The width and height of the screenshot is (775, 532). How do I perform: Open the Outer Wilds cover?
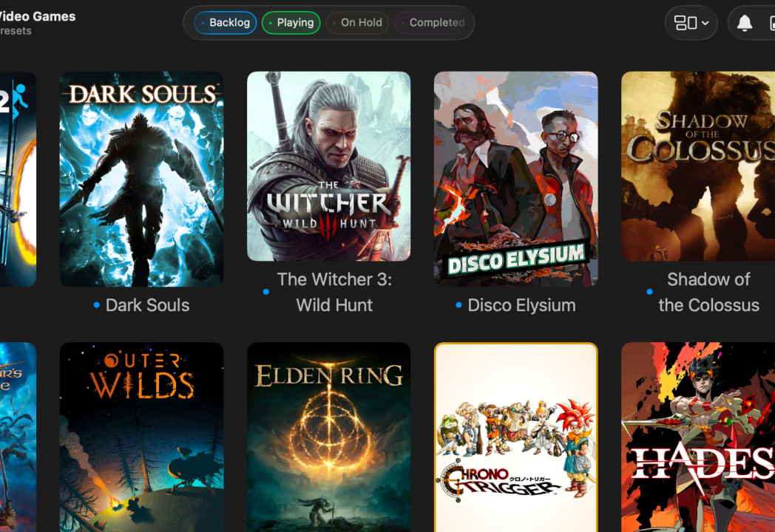coord(141,437)
